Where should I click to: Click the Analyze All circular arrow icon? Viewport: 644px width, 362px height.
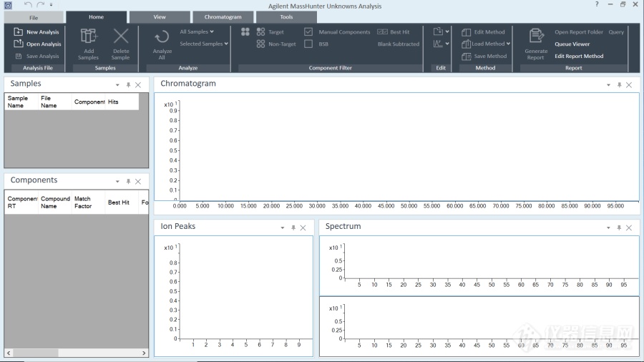(162, 37)
